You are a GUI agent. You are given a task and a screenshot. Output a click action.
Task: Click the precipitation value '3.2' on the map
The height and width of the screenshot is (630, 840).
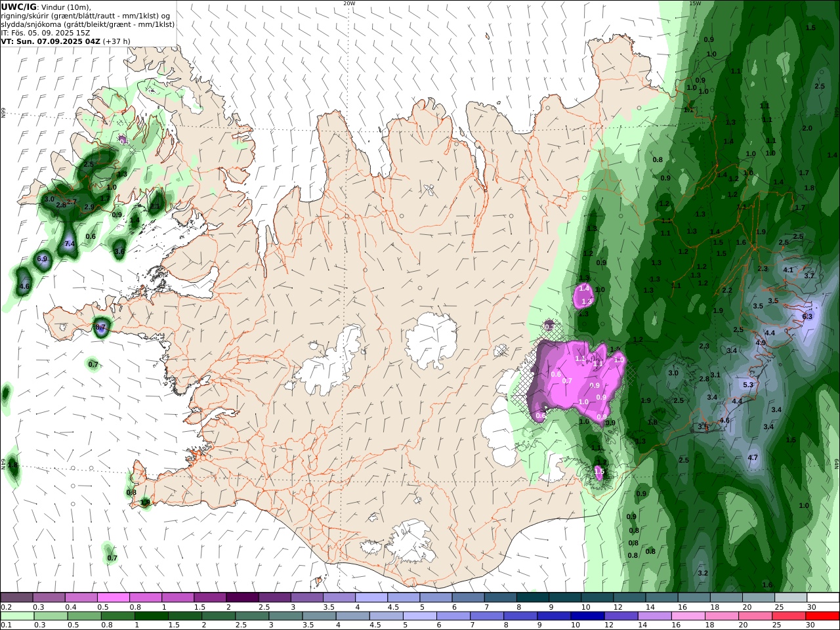(703, 573)
